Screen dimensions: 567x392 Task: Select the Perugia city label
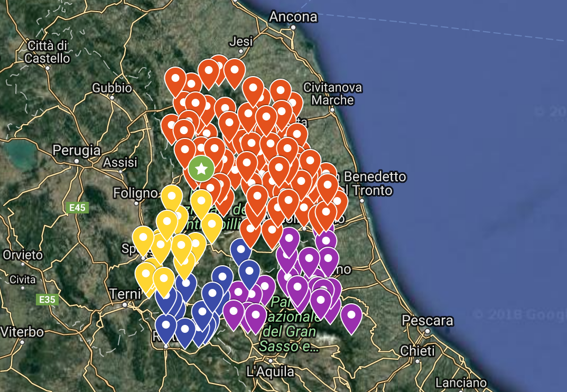(x=76, y=151)
